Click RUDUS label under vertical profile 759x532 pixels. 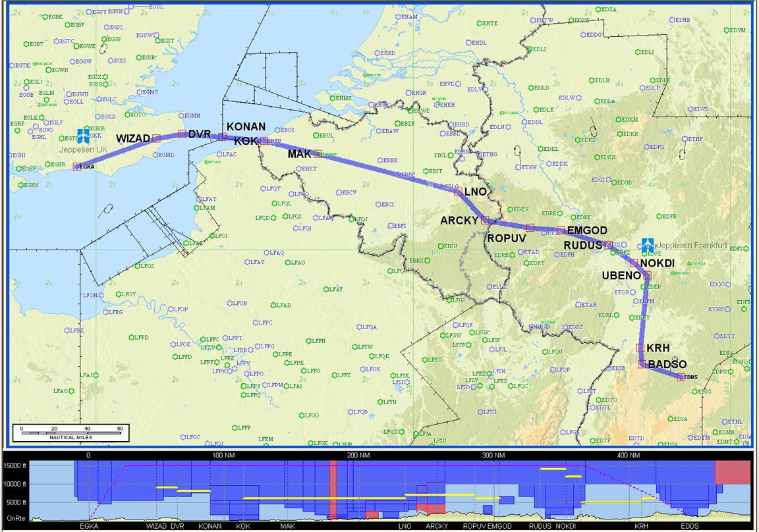coord(540,526)
